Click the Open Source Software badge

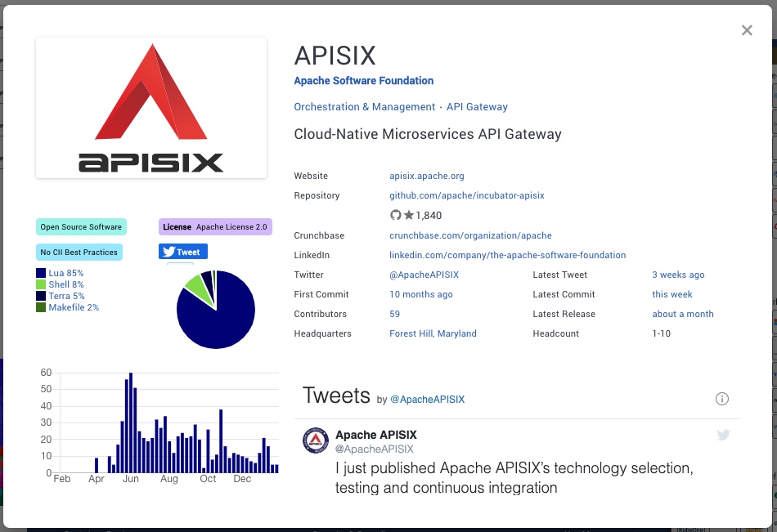(81, 227)
